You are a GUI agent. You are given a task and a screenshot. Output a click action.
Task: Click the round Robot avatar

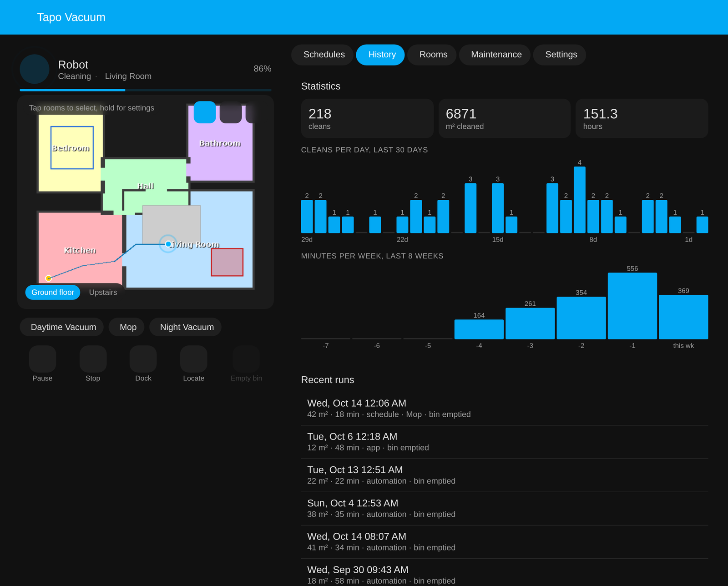pyautogui.click(x=35, y=69)
